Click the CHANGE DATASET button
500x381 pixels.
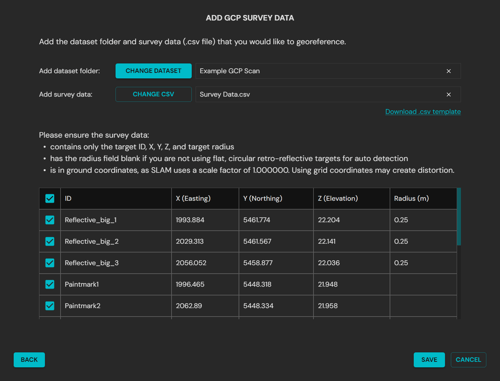tap(153, 71)
